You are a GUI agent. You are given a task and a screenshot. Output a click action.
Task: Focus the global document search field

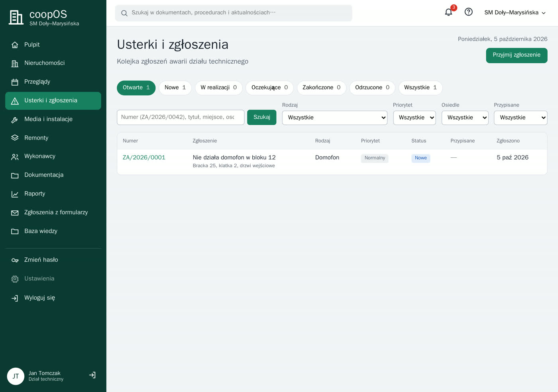(234, 13)
